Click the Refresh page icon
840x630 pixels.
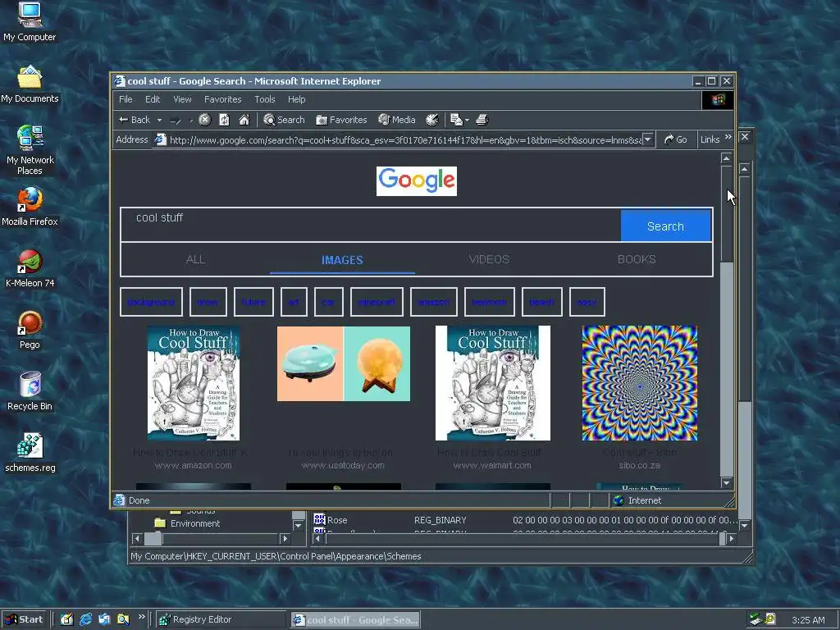[225, 120]
